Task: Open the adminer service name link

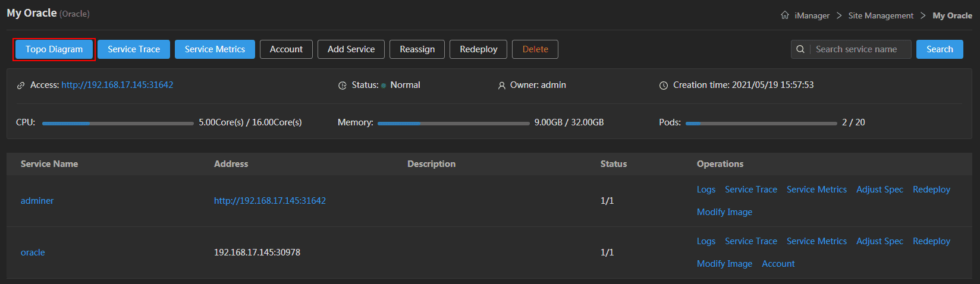Action: 37,201
